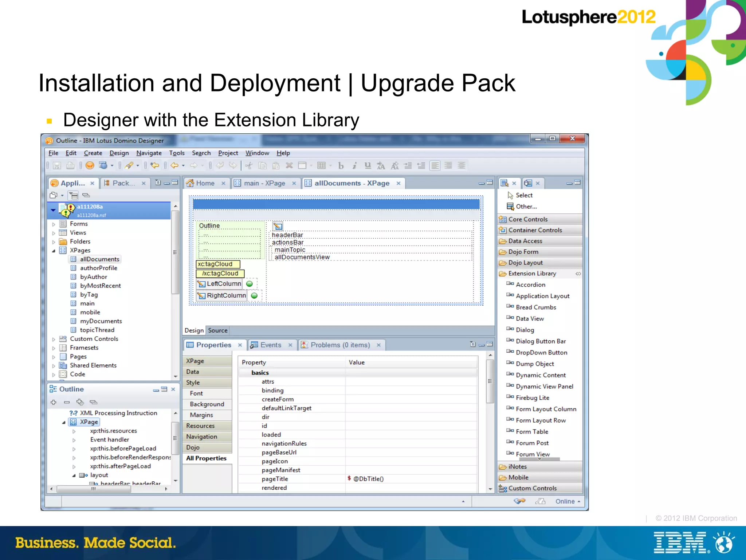Viewport: 746px width, 560px height.
Task: Open byMostRecent XPage in navigator
Action: [96, 286]
